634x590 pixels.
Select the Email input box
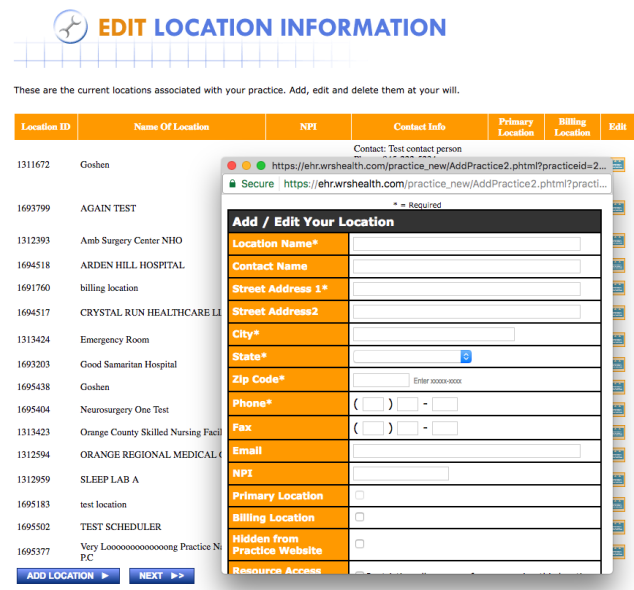coord(466,451)
